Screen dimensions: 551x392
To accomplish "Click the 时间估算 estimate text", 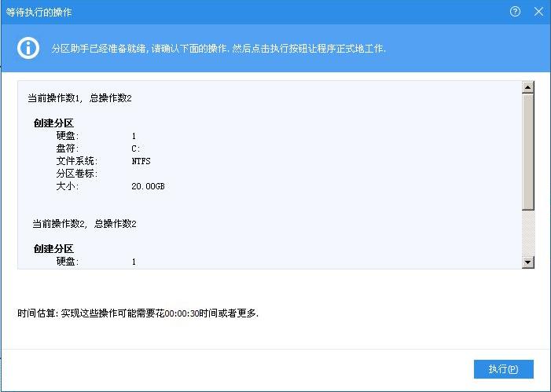I will click(x=138, y=313).
